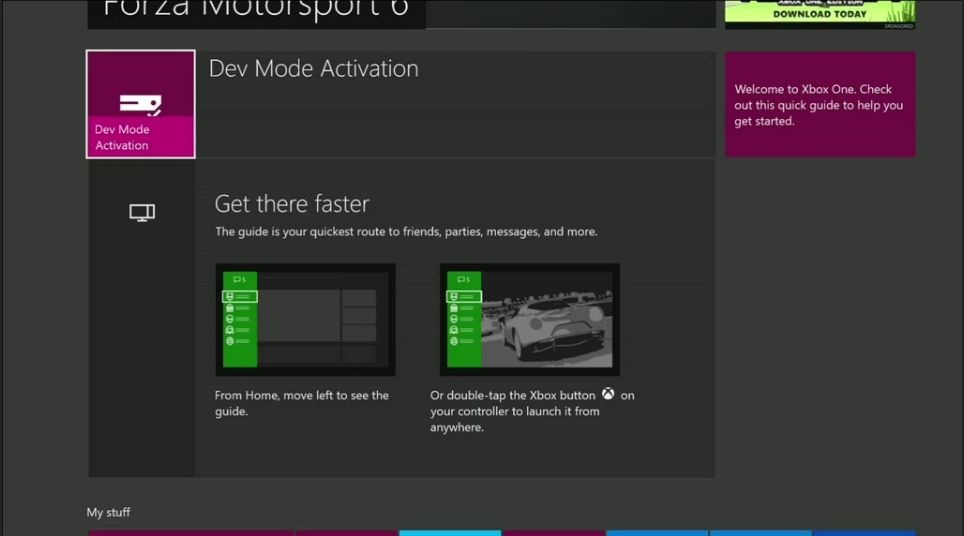Click the 'Get there faster' heading

click(x=292, y=204)
